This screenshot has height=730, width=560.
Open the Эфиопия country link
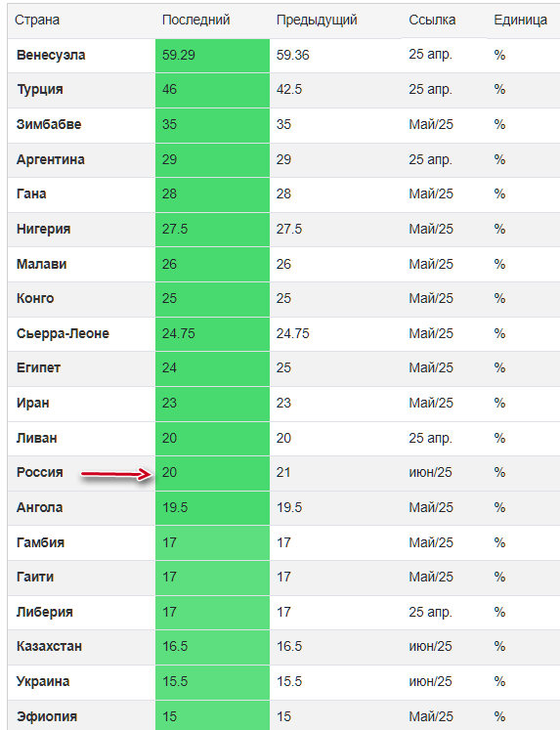click(47, 716)
